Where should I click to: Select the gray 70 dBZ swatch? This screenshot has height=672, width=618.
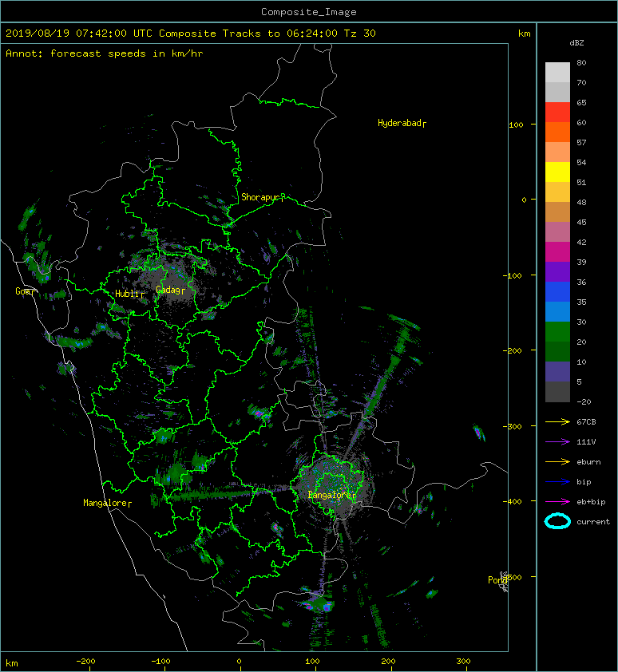[557, 92]
